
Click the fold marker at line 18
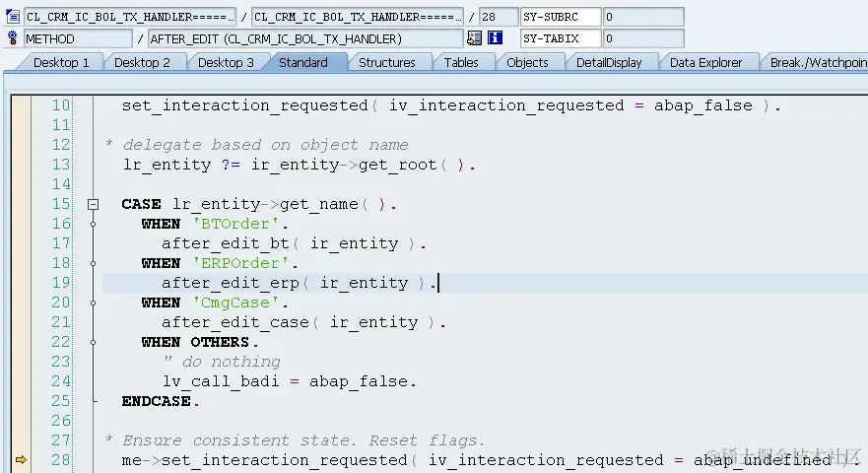pos(93,264)
